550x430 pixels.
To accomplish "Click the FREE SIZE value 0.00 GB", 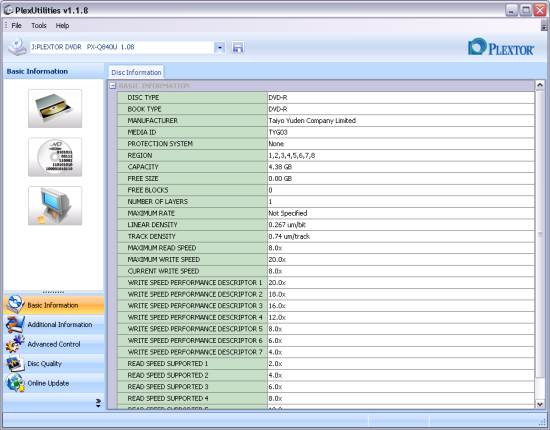I will (280, 179).
